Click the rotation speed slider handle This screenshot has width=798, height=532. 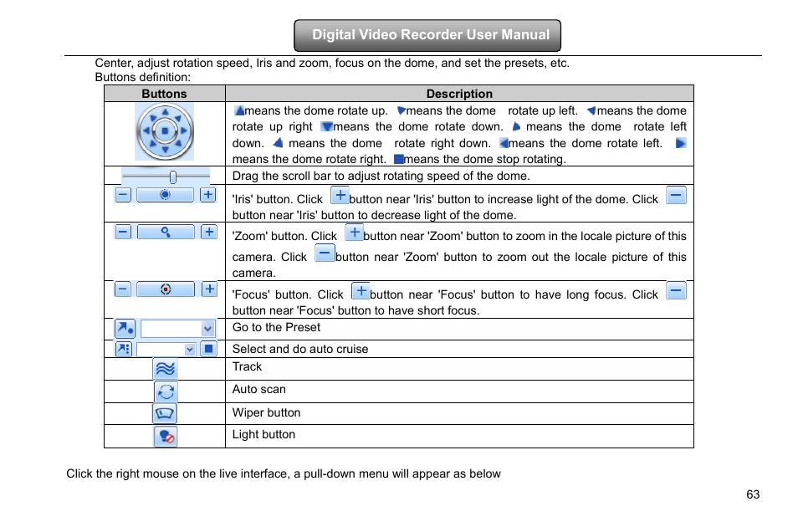click(x=173, y=176)
